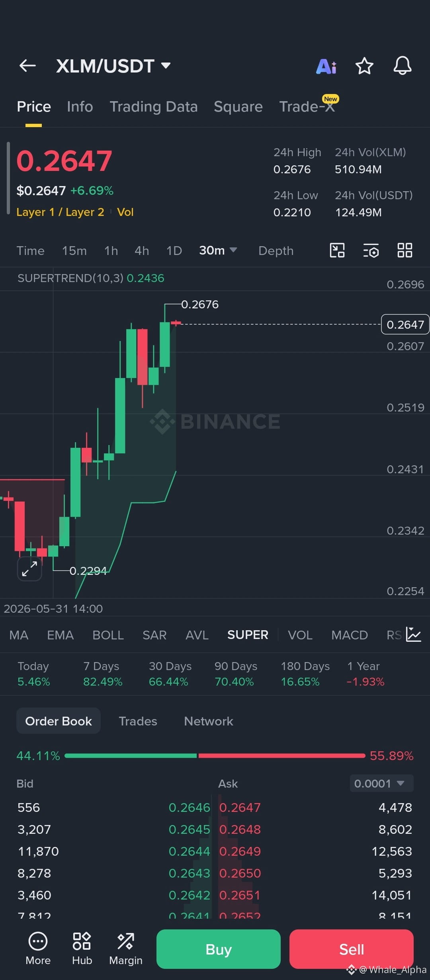Open the Trading Data tab
The width and height of the screenshot is (430, 980).
click(154, 107)
